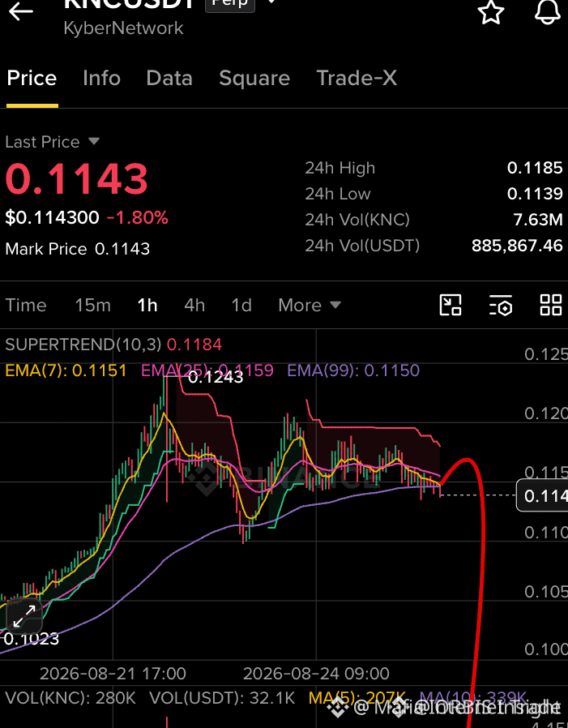Open the grid layout icon
Image resolution: width=568 pixels, height=728 pixels.
551,305
